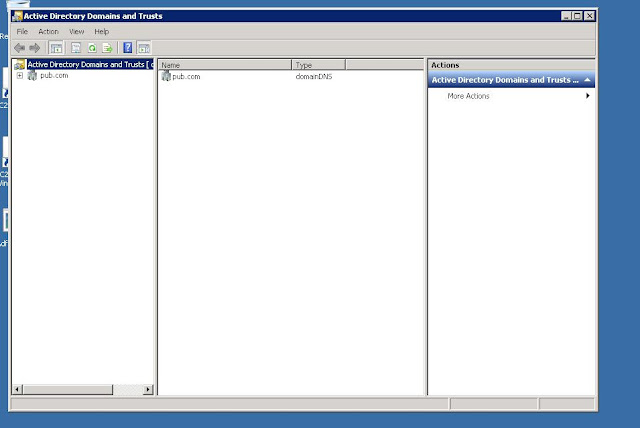Click the root node icon in console tree
Viewport: 640px width, 428px height.
coord(20,64)
